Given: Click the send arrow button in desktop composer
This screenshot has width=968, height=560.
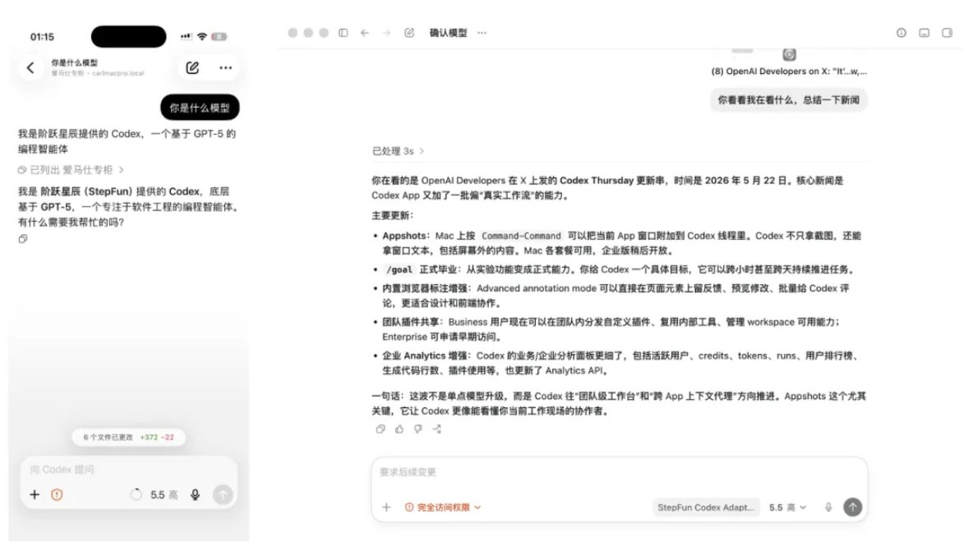Looking at the screenshot, I should 853,507.
